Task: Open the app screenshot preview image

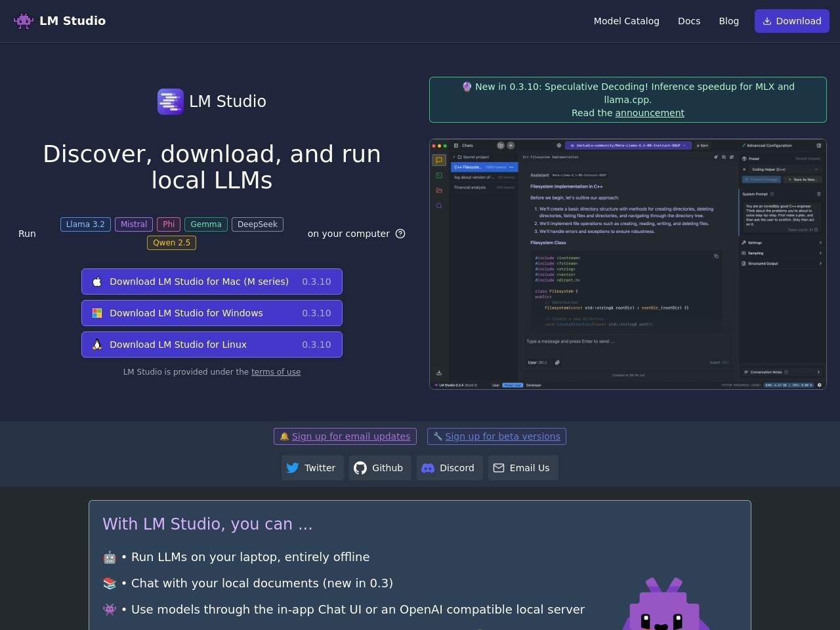Action: (627, 264)
